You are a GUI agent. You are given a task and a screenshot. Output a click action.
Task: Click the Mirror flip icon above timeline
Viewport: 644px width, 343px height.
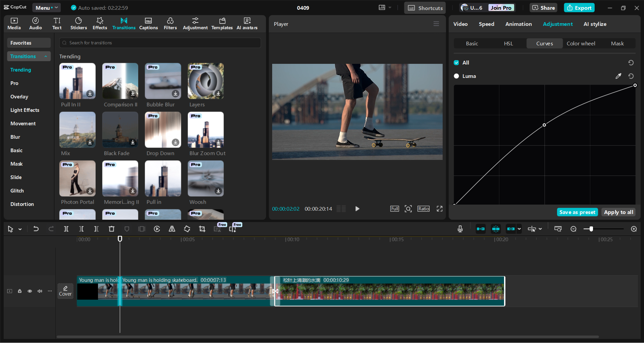pos(172,229)
